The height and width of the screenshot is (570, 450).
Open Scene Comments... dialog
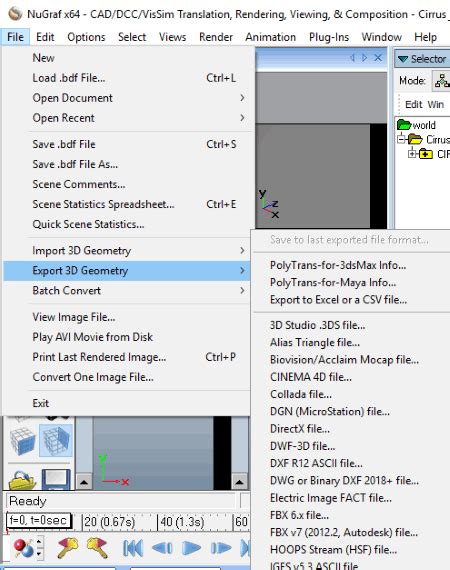tap(126, 184)
